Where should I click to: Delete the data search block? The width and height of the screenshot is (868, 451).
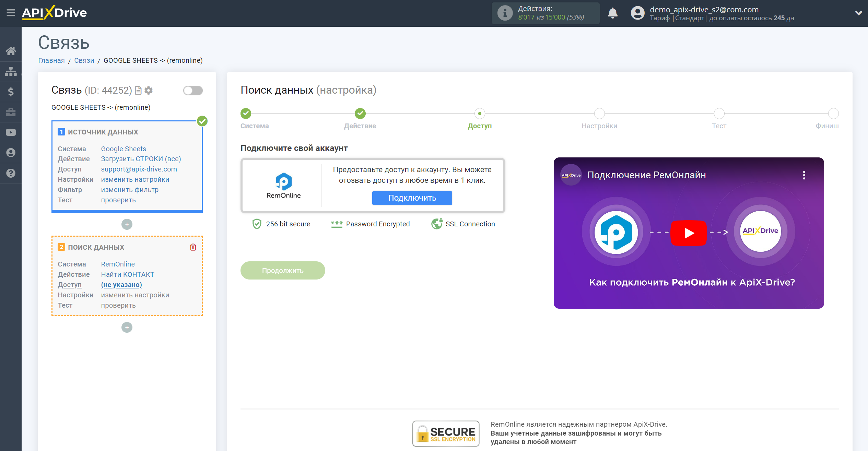(193, 247)
